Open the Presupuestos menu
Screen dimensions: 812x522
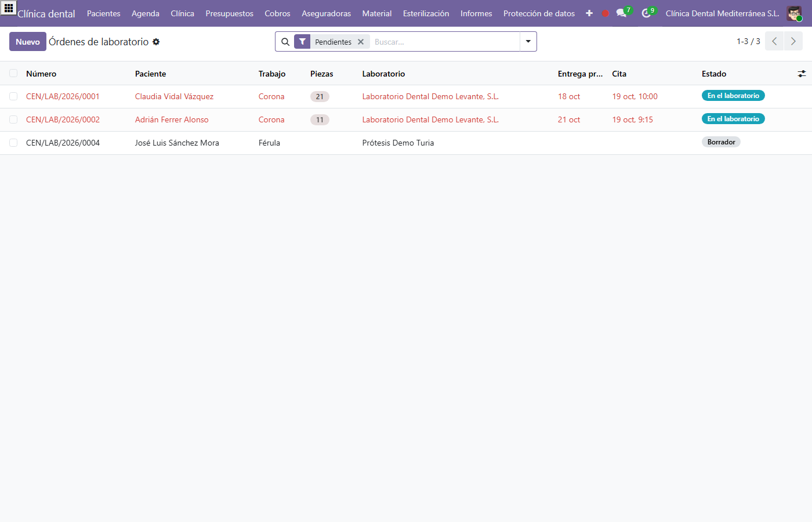(x=230, y=13)
